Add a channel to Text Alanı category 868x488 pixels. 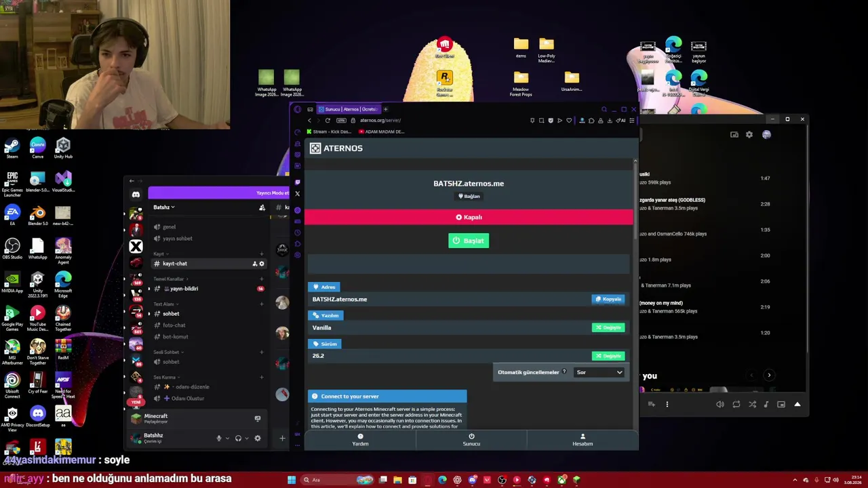tap(262, 304)
